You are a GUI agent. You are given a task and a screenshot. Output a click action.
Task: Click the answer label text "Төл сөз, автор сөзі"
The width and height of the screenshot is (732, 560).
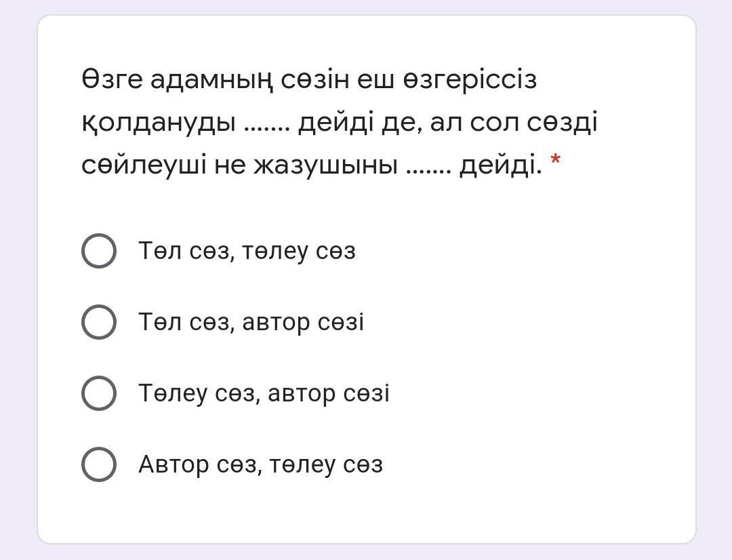[251, 322]
